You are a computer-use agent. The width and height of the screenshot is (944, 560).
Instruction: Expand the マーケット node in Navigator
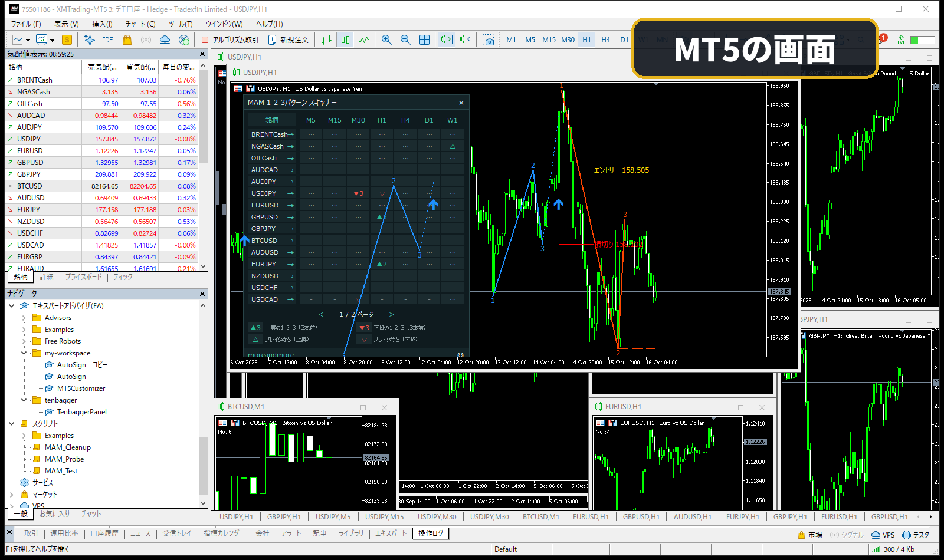coord(12,495)
